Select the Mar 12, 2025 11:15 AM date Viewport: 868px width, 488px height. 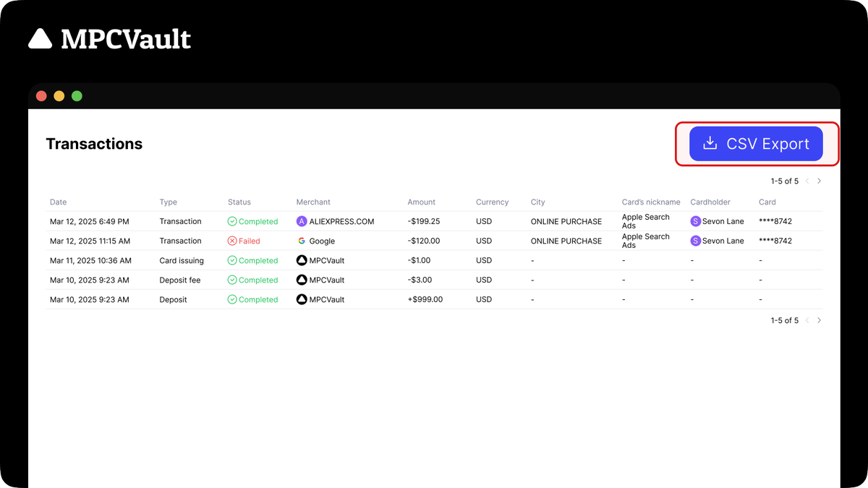tap(90, 241)
